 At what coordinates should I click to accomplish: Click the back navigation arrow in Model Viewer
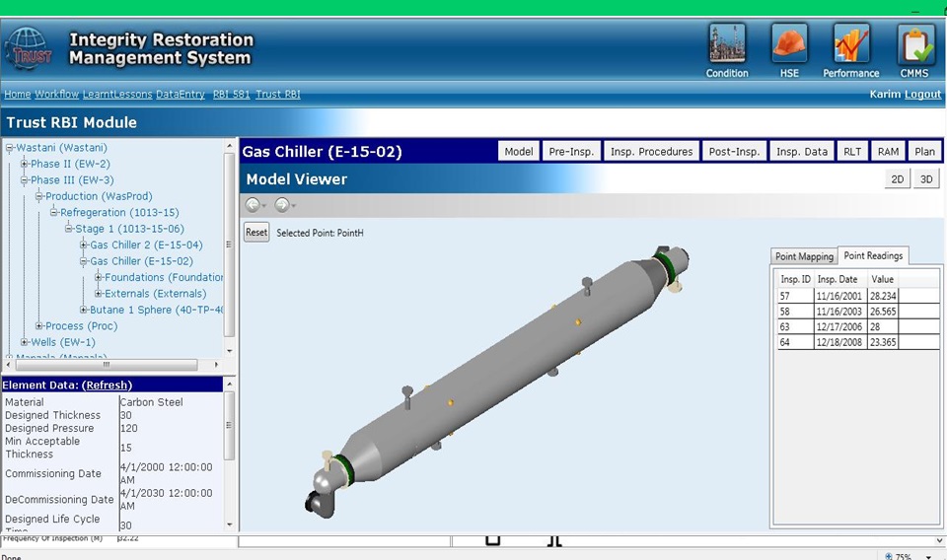pos(254,205)
